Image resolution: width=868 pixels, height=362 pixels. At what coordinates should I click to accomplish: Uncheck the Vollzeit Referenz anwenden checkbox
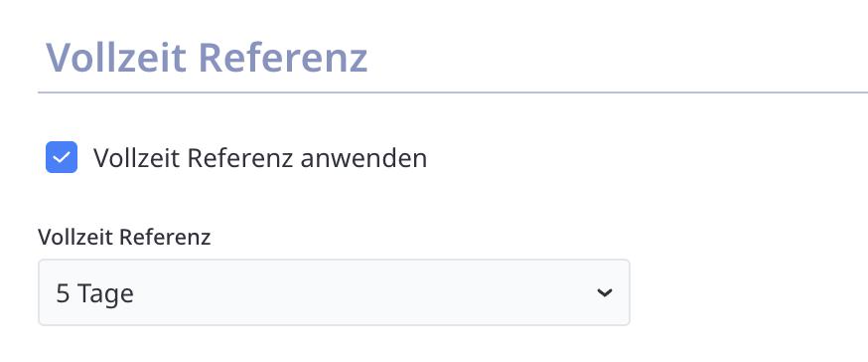click(62, 157)
